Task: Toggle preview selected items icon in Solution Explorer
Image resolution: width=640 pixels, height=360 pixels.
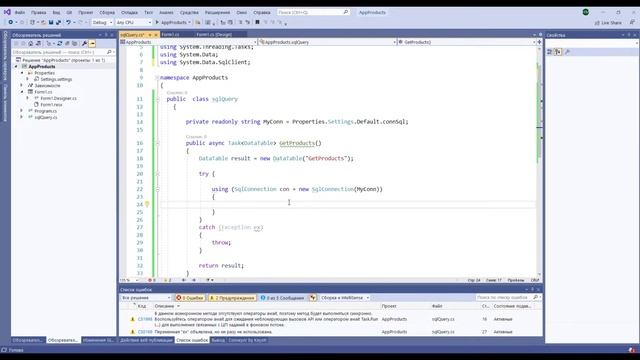Action: [92, 43]
